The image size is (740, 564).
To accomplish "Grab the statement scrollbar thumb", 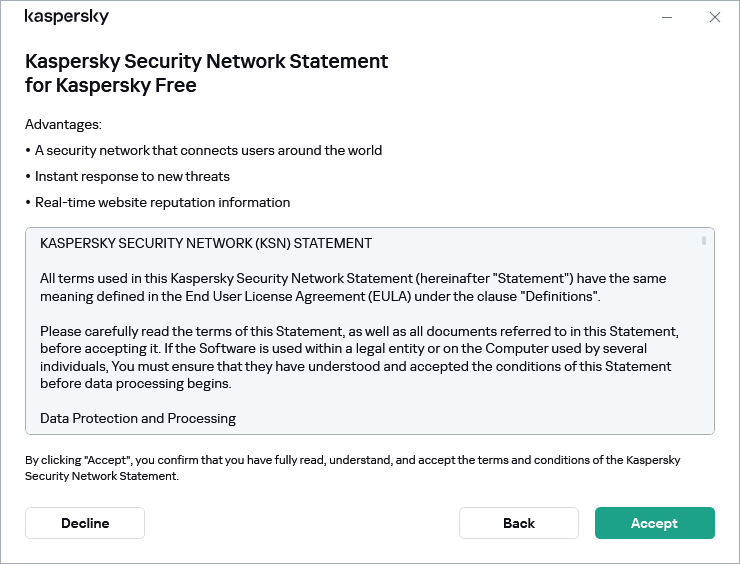I will pyautogui.click(x=704, y=241).
